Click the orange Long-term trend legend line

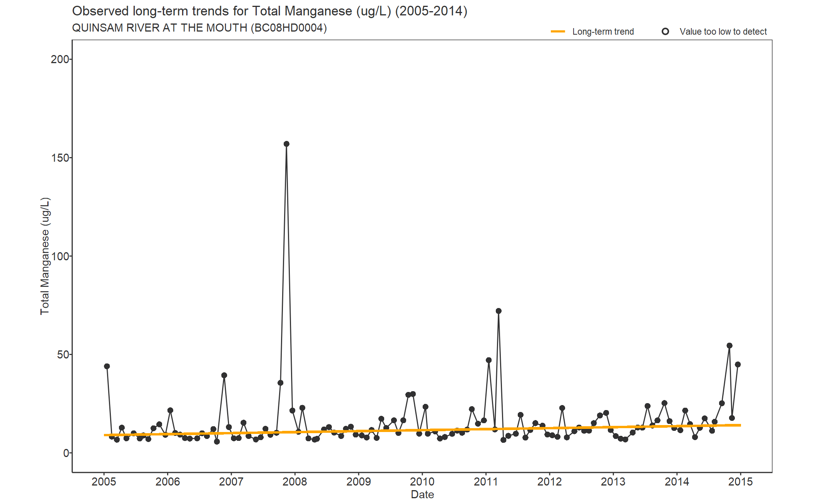(557, 32)
